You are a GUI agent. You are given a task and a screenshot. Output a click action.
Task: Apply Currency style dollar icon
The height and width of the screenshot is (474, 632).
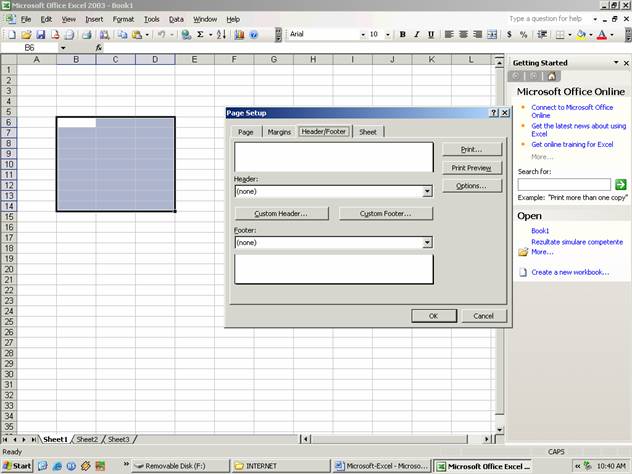(x=509, y=35)
